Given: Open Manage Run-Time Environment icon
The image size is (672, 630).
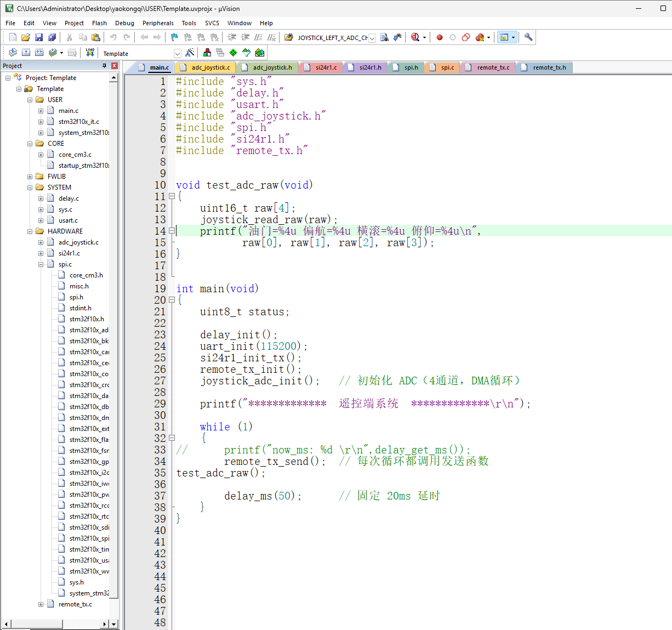Looking at the screenshot, I should coord(234,53).
